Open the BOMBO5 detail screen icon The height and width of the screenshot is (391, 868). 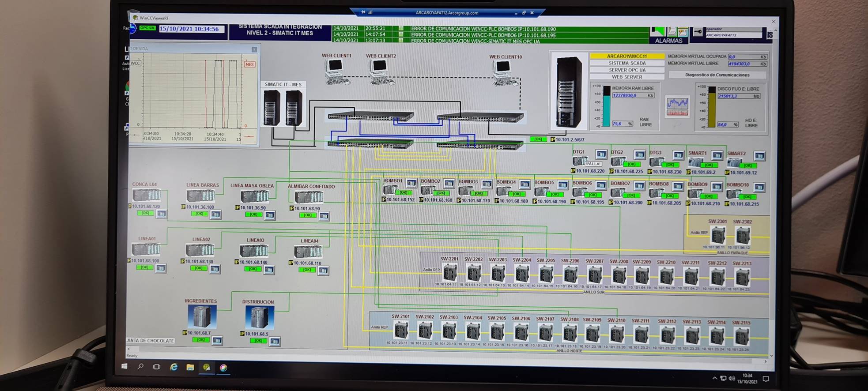point(562,184)
